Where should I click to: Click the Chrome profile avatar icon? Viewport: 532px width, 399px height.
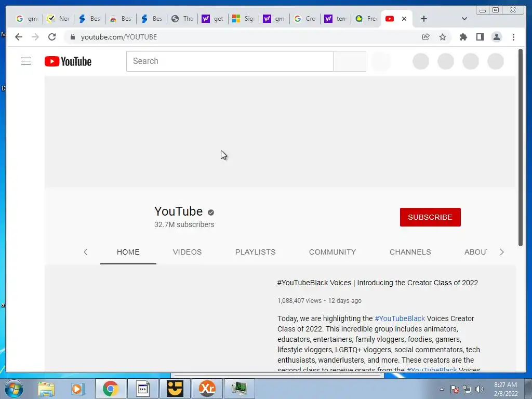point(496,37)
